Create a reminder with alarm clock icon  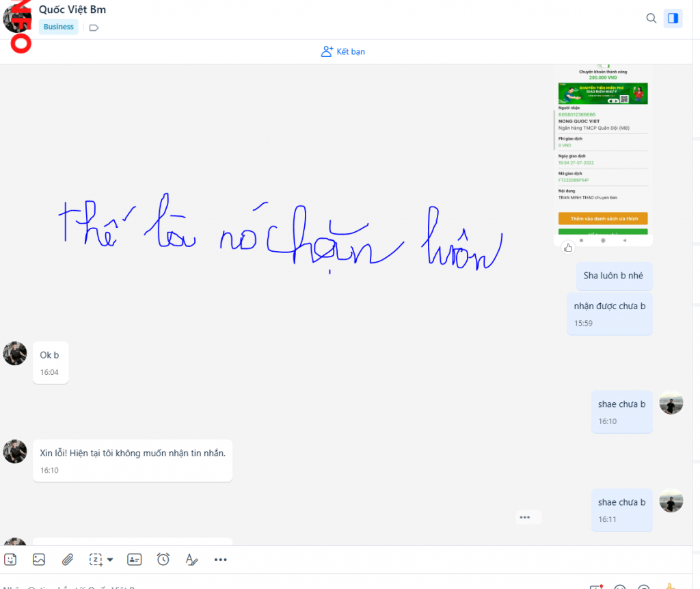(163, 560)
